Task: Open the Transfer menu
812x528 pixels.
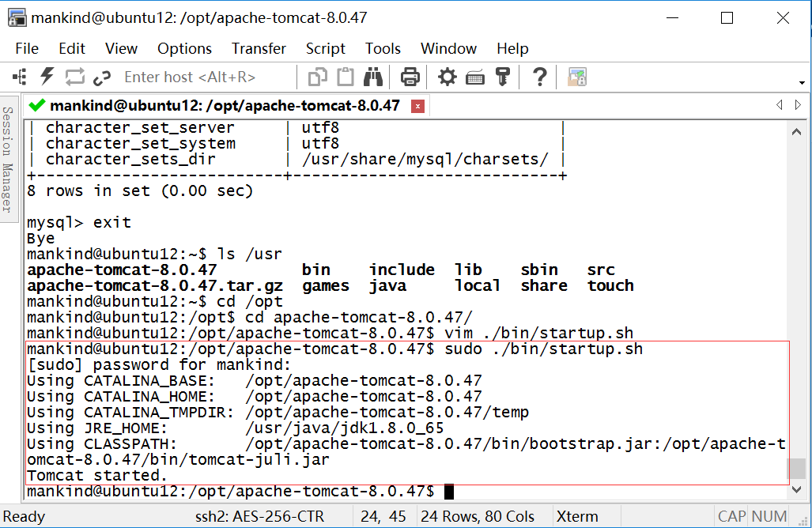Action: (259, 49)
